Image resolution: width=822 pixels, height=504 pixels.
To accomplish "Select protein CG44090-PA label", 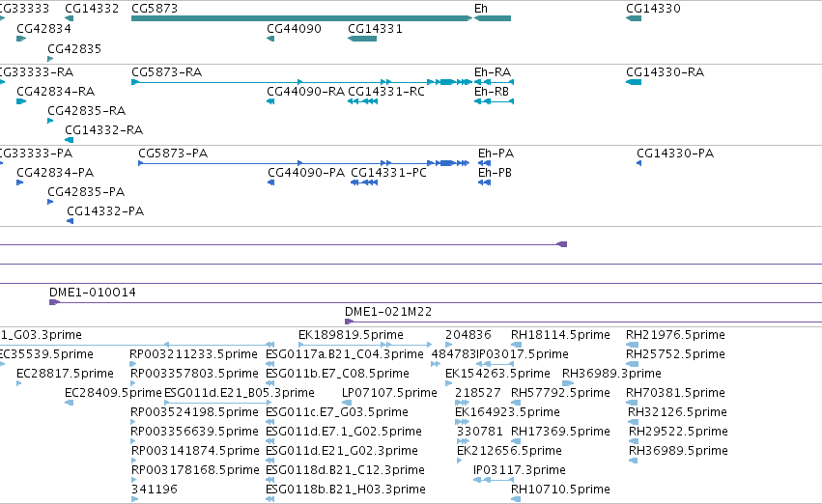I will [x=306, y=173].
